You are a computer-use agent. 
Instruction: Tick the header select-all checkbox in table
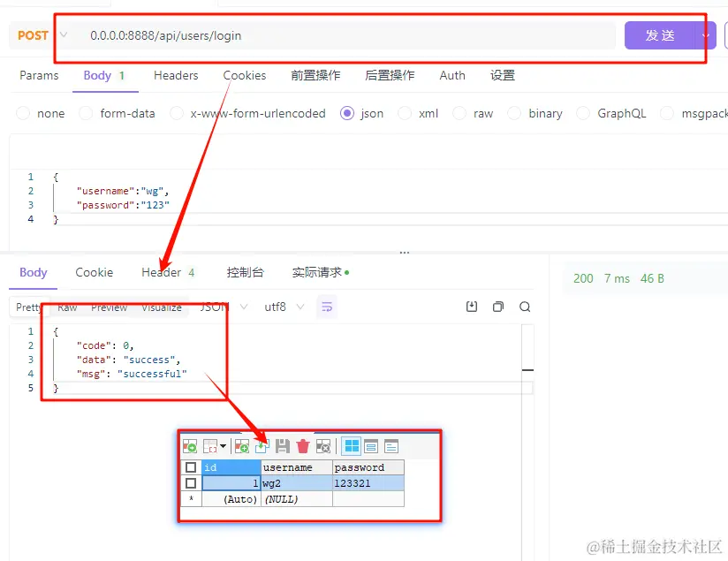click(x=190, y=467)
